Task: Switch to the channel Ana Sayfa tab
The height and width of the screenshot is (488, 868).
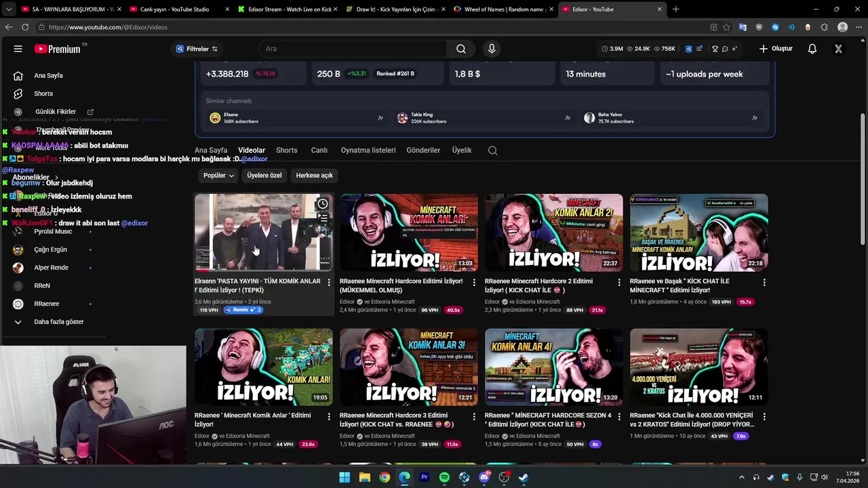Action: (x=211, y=150)
